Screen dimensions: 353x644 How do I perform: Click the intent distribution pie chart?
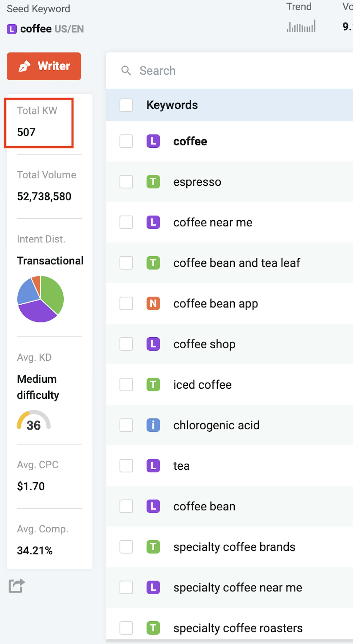coord(40,299)
